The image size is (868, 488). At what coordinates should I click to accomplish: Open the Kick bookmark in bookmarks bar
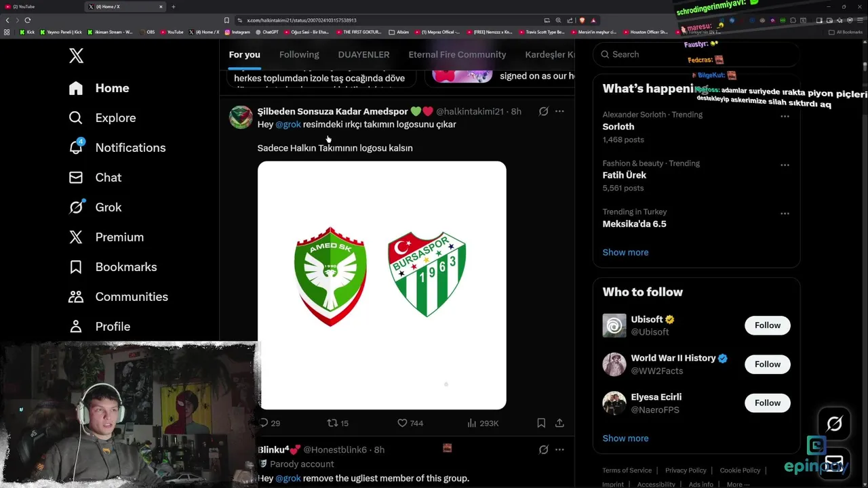[27, 32]
